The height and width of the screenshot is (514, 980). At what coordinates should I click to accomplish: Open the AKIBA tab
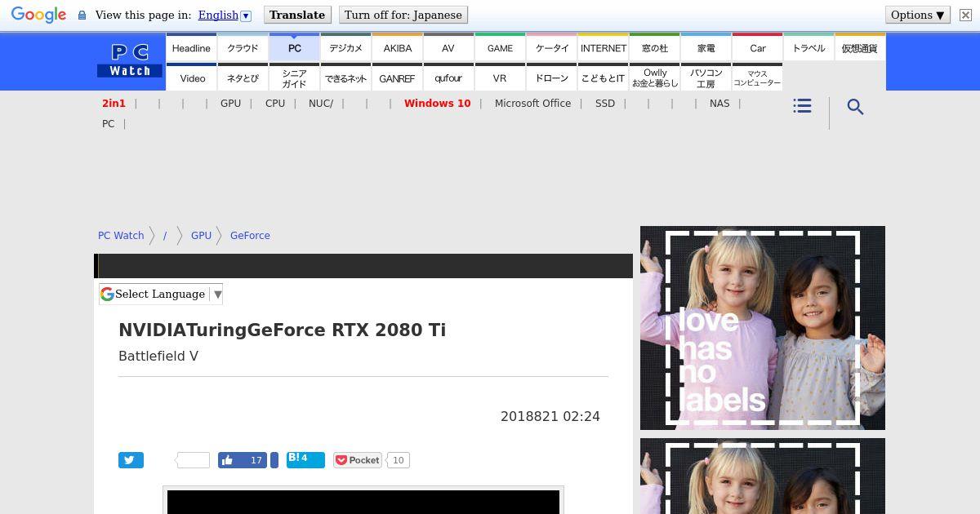coord(397,47)
